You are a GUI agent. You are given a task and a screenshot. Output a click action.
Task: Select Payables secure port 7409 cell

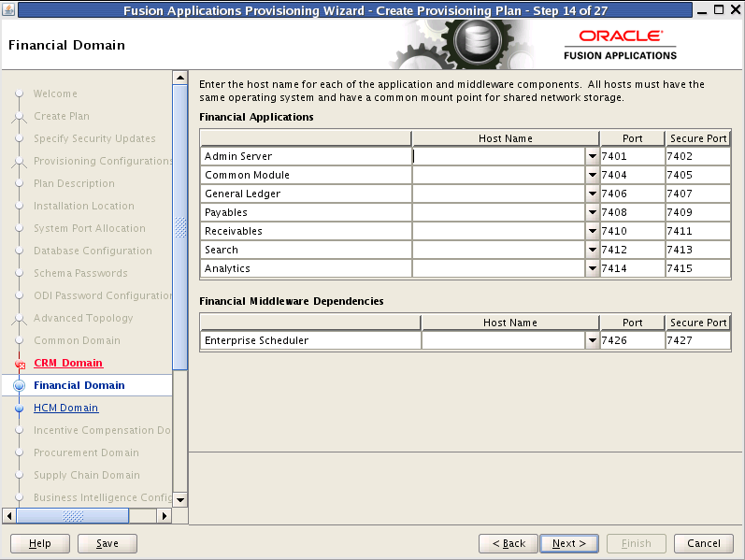pyautogui.click(x=697, y=212)
